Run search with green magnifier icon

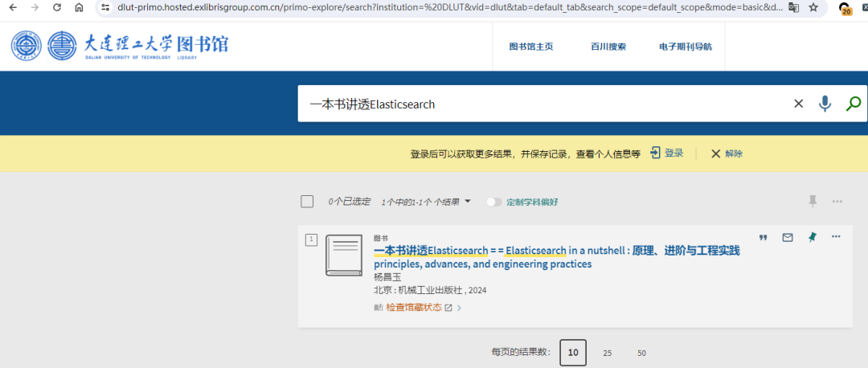(854, 104)
